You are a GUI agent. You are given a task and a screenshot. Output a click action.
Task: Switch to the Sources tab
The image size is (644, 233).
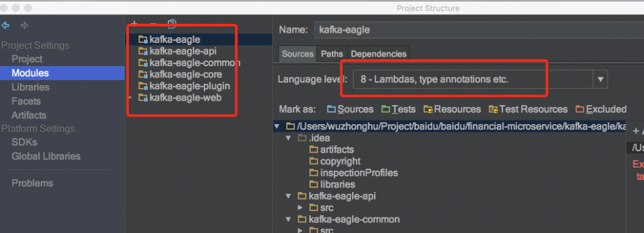(x=297, y=54)
